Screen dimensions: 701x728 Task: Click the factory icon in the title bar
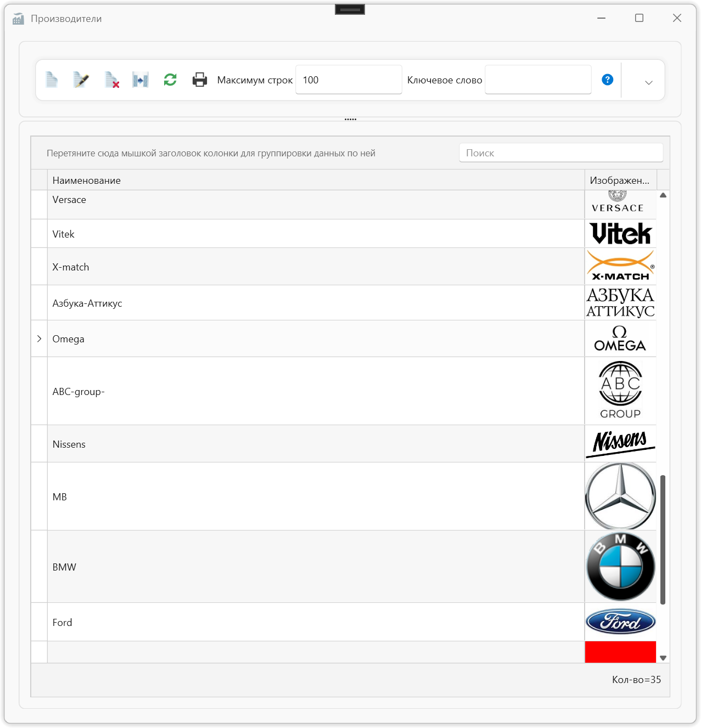point(18,19)
